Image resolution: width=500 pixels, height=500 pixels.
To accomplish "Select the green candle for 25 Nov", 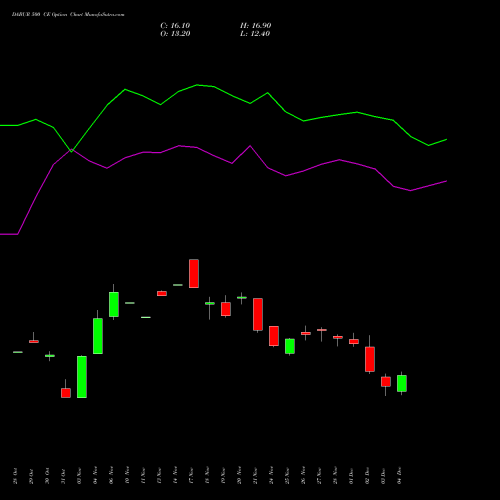I will click(x=290, y=346).
